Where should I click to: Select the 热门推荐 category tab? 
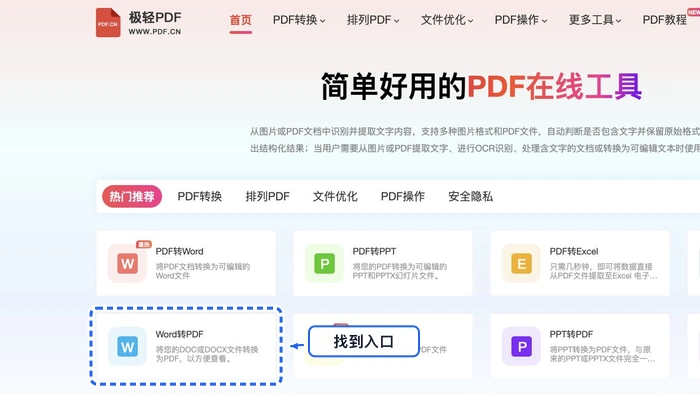132,196
